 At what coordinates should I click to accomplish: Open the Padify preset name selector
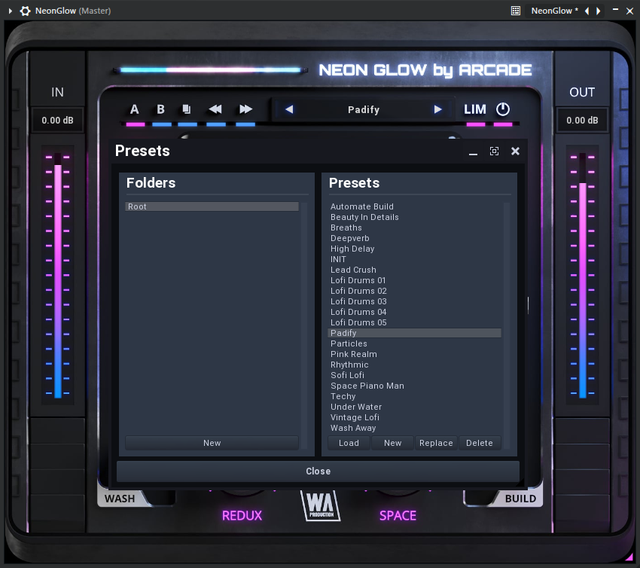click(x=363, y=110)
